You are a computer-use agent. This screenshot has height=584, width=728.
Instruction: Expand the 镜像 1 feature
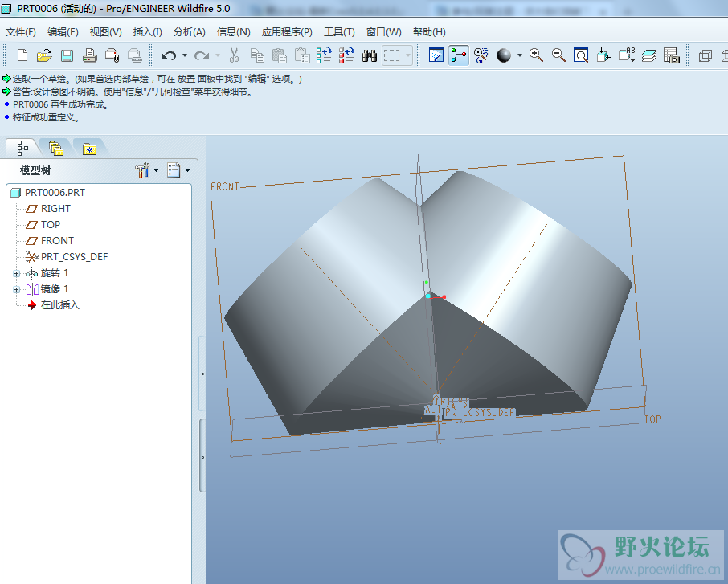17,290
